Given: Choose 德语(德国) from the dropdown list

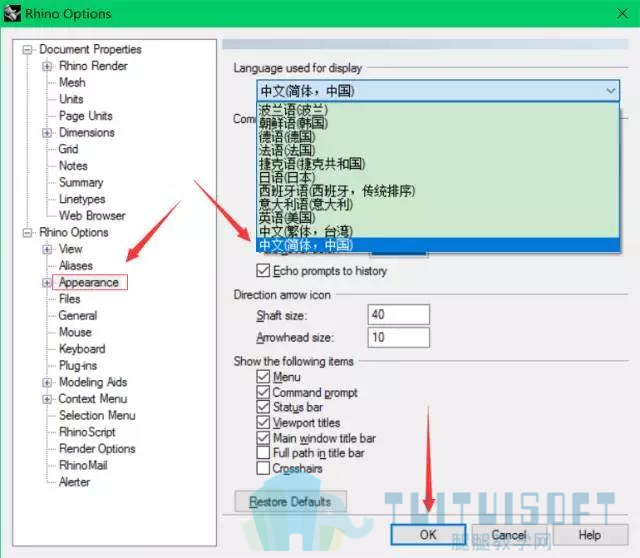Looking at the screenshot, I should [438, 137].
